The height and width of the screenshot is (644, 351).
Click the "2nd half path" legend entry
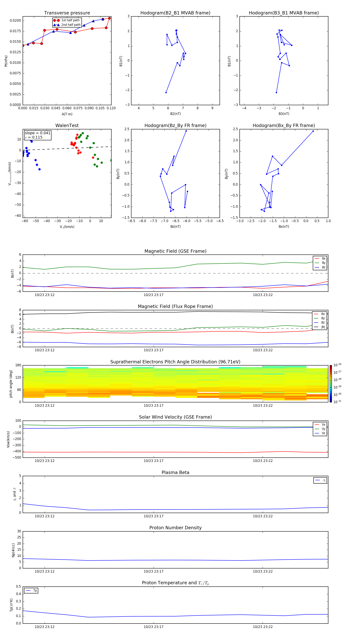click(67, 25)
